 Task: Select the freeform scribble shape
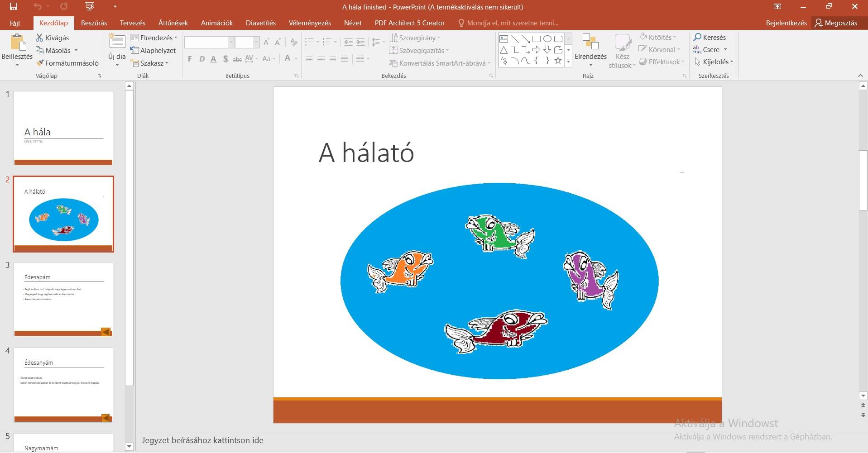504,61
